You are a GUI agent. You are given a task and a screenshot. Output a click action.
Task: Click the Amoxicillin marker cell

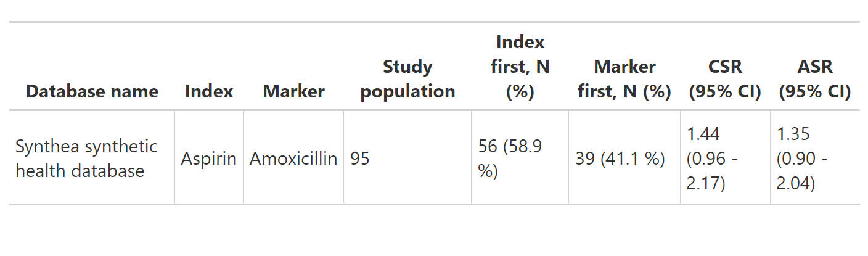(x=293, y=159)
